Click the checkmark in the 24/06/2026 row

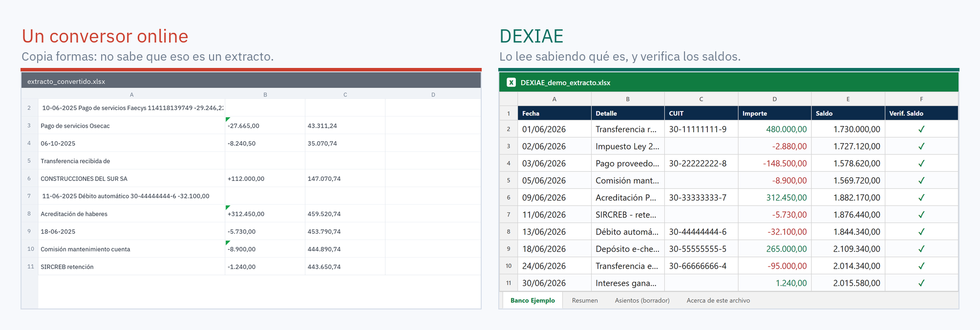coord(921,266)
